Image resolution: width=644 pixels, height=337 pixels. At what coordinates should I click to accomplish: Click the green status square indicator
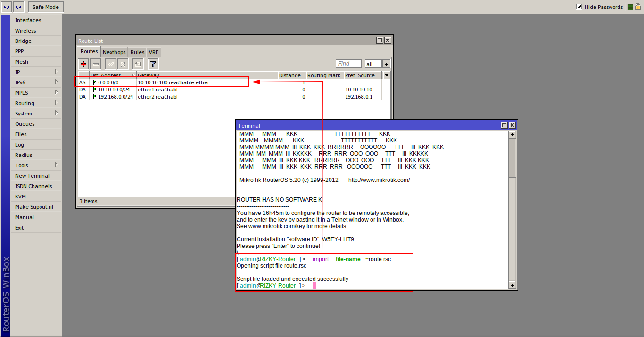[x=630, y=7]
